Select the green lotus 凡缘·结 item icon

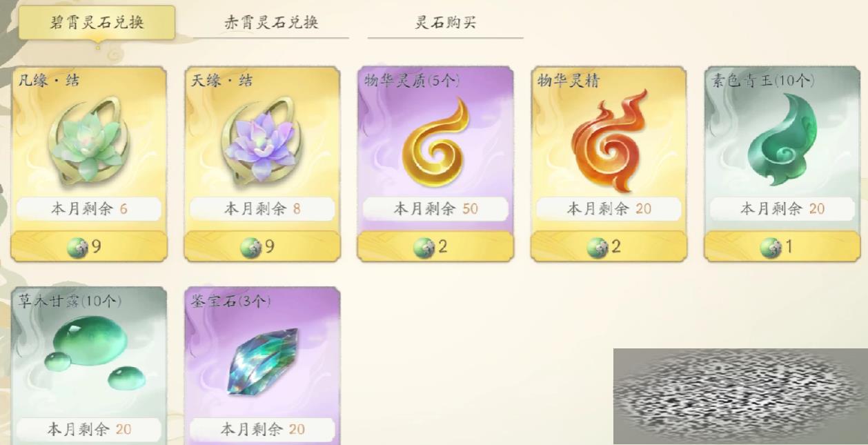point(88,143)
